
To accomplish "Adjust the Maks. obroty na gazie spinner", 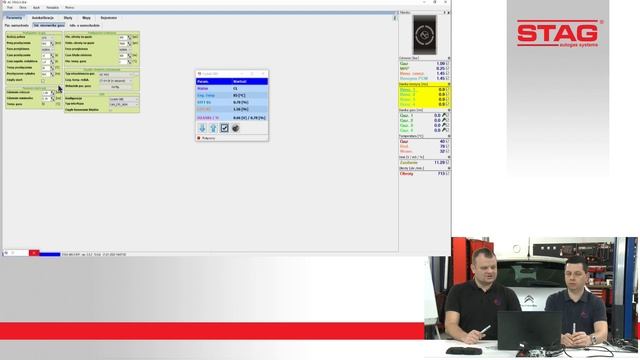I will pyautogui.click(x=129, y=43).
